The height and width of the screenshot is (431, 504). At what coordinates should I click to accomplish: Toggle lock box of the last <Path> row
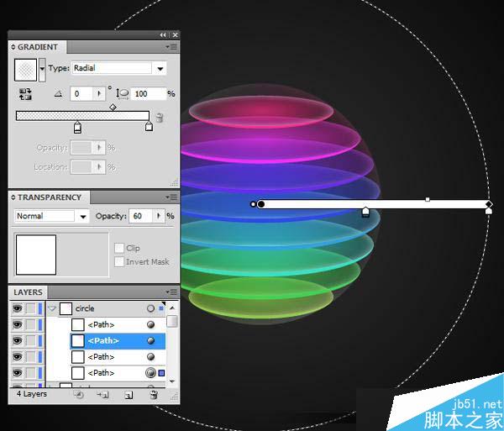click(x=30, y=373)
